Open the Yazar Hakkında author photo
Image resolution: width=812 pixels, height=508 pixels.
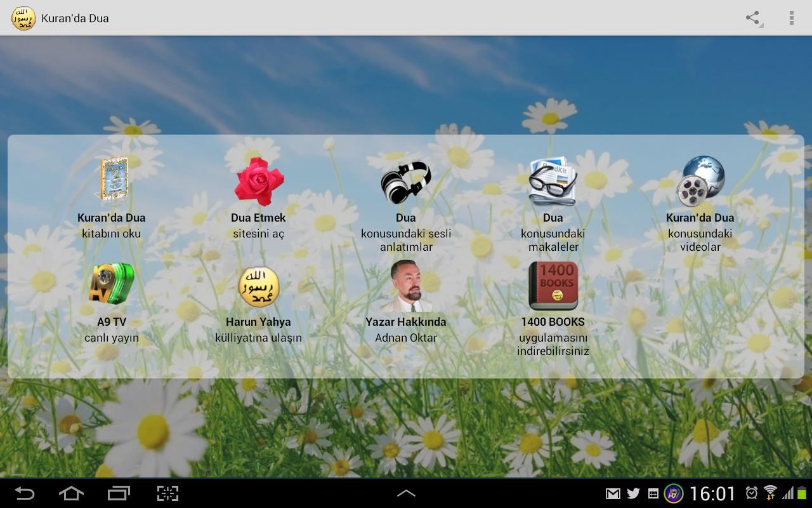[x=405, y=286]
